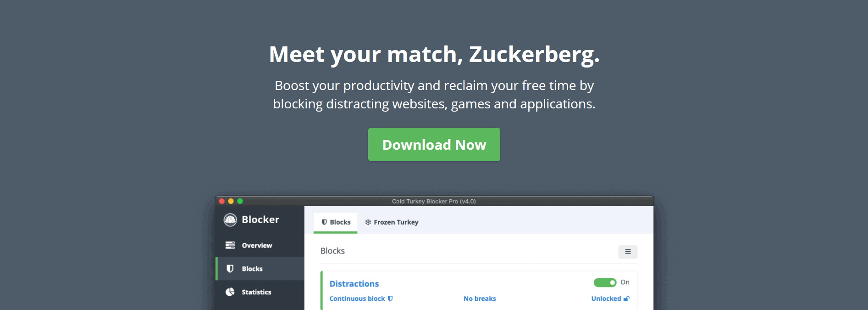The height and width of the screenshot is (310, 868).
Task: Open the Statistics pie chart icon
Action: (230, 292)
